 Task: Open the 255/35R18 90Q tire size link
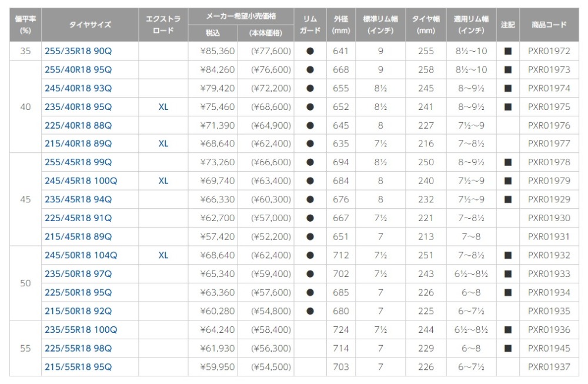(x=78, y=51)
